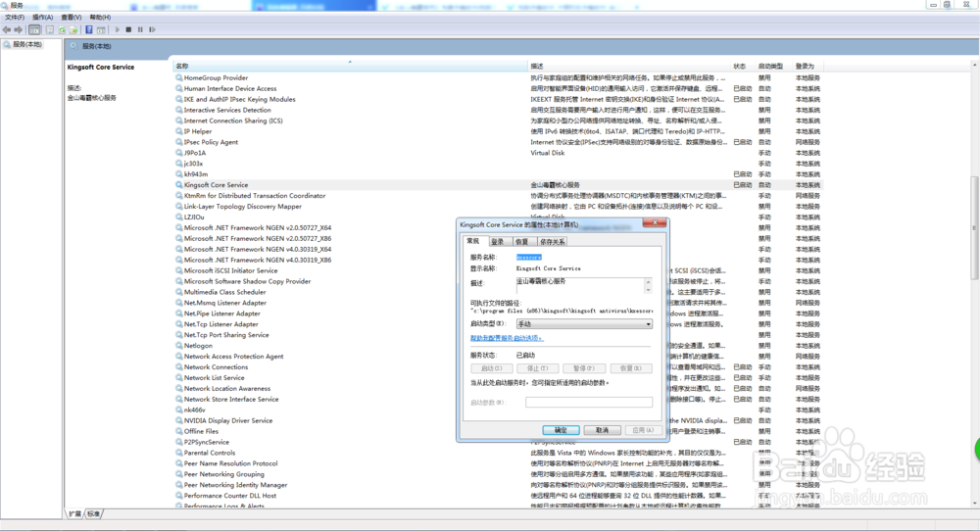
Task: Click the gear icon beside Netlogon
Action: coord(178,346)
